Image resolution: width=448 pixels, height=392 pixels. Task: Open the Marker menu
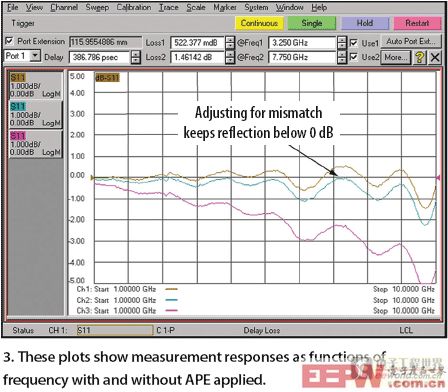225,7
